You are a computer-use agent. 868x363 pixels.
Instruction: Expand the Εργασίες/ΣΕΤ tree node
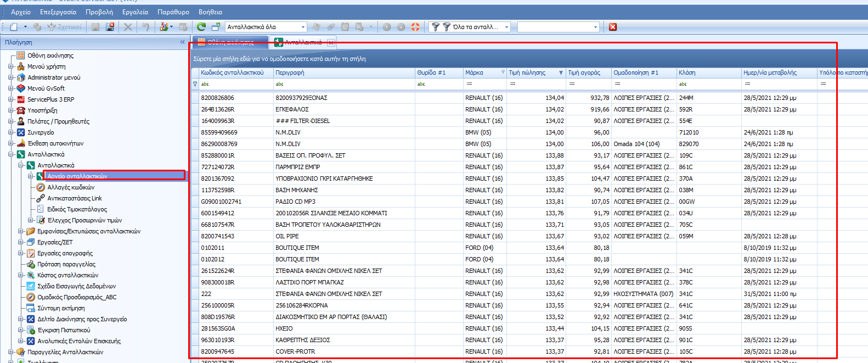point(20,242)
